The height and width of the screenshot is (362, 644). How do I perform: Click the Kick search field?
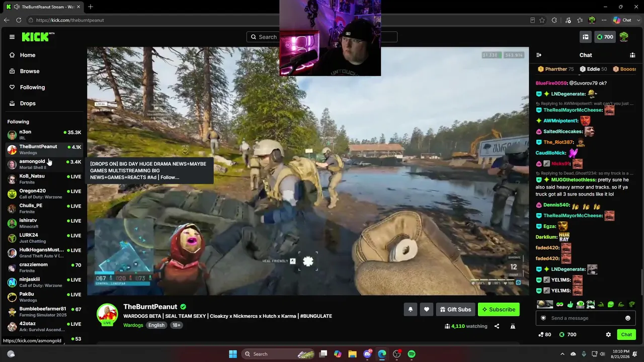tap(322, 37)
